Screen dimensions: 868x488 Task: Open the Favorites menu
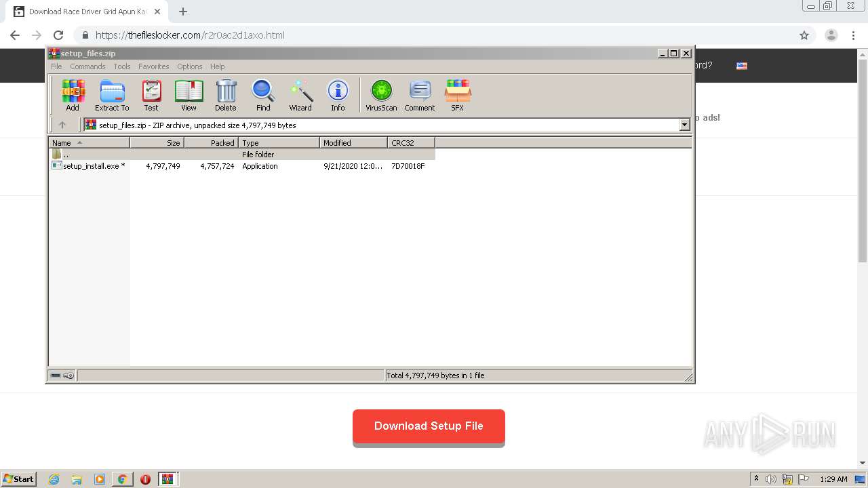click(154, 66)
